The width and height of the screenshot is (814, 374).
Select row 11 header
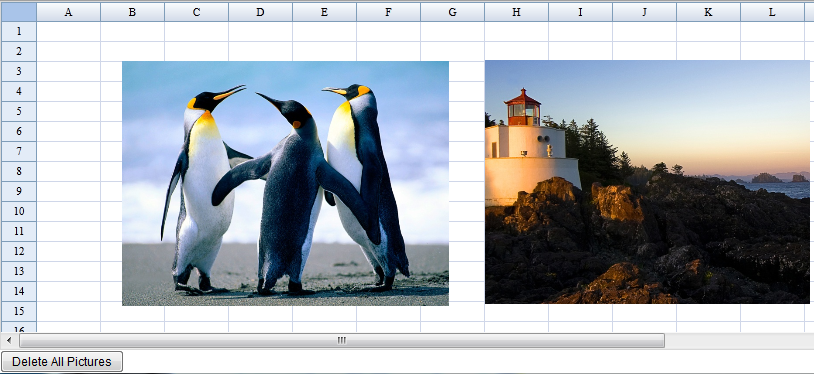(19, 231)
